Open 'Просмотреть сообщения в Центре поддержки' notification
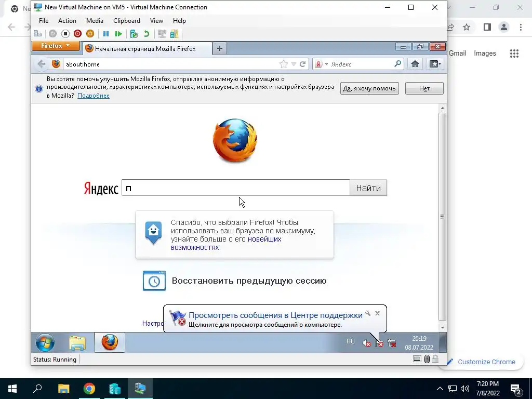 click(x=275, y=315)
